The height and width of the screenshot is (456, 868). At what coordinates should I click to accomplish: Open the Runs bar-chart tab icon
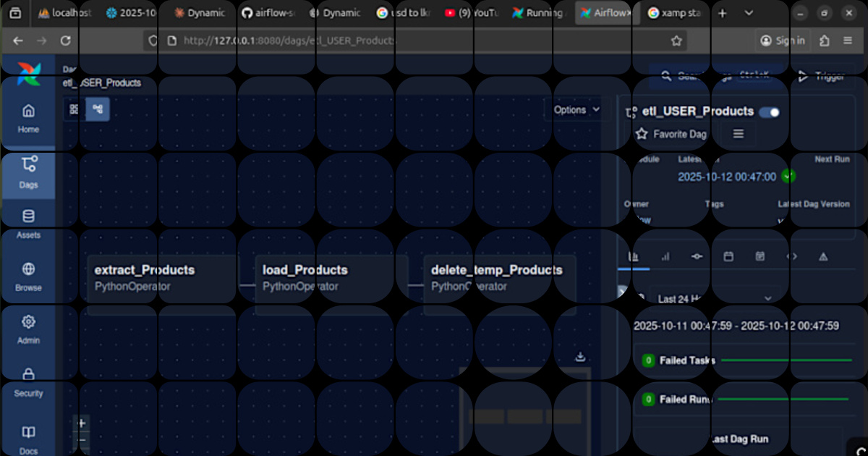[665, 256]
